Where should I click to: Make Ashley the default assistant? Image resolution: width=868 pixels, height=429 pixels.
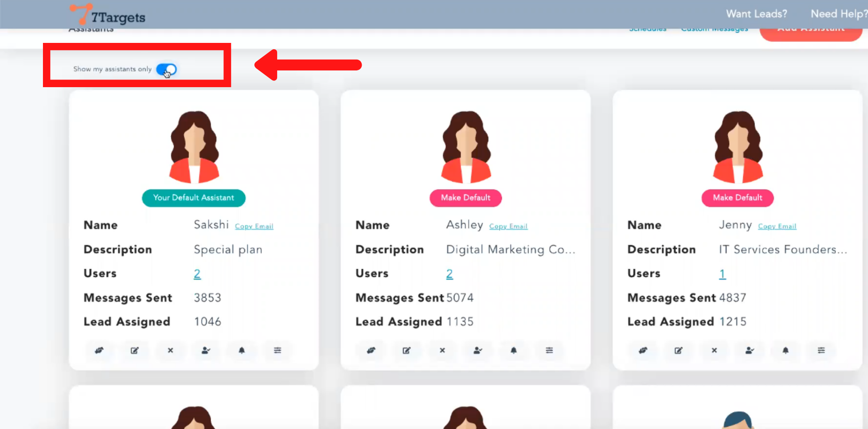pyautogui.click(x=465, y=198)
